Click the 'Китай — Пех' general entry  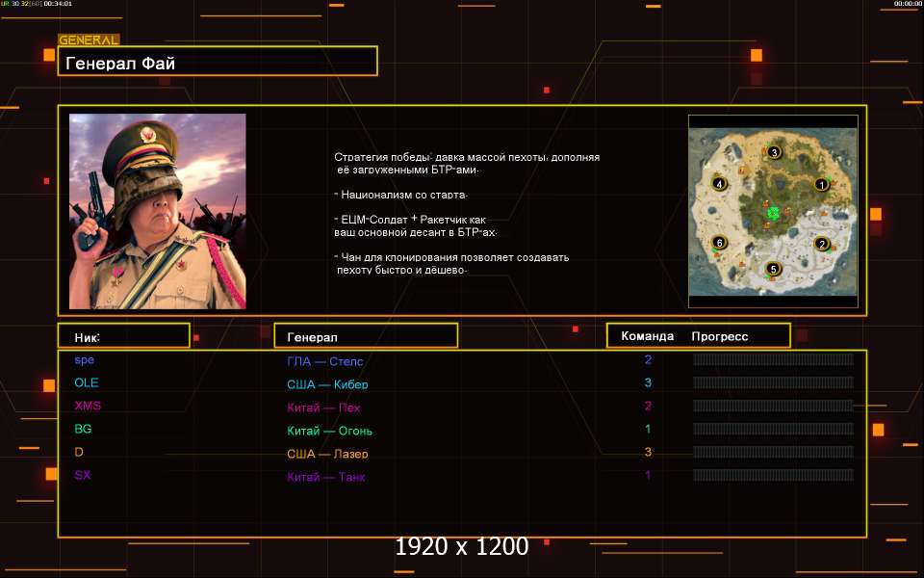[323, 407]
